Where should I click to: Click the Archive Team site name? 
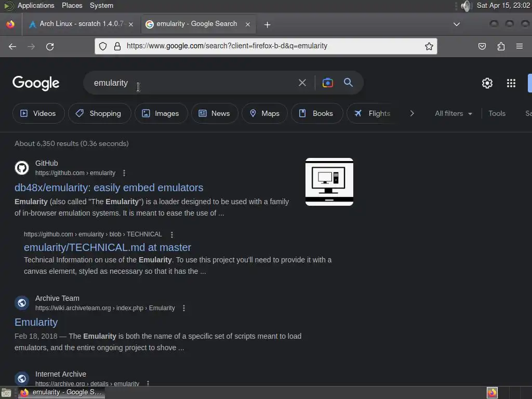(x=57, y=298)
